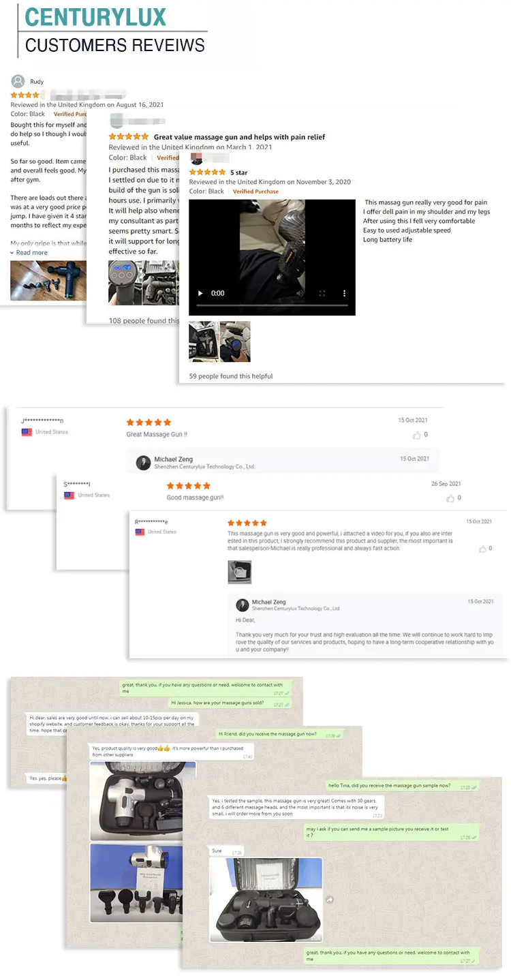Open black massage gun case chat photo
This screenshot has width=511, height=980.
[265, 900]
